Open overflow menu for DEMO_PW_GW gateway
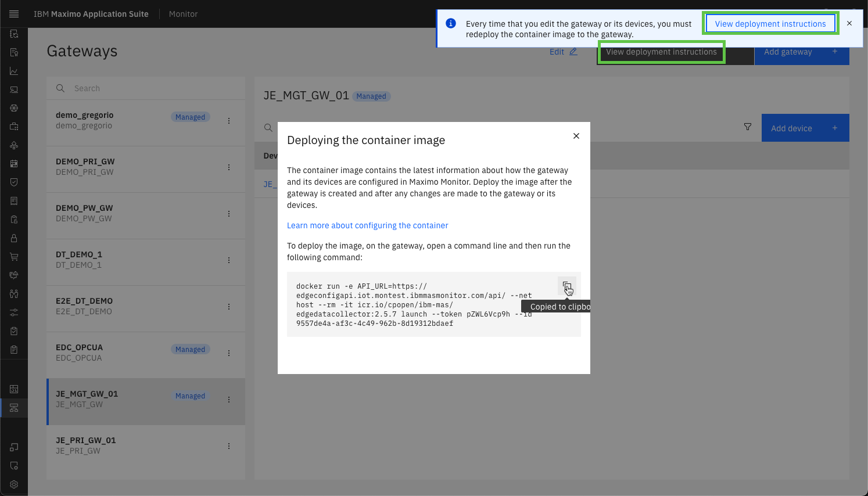This screenshot has height=496, width=868. click(x=229, y=214)
